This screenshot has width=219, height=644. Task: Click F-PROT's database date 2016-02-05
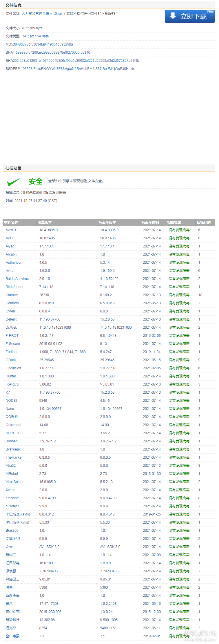pos(152,336)
